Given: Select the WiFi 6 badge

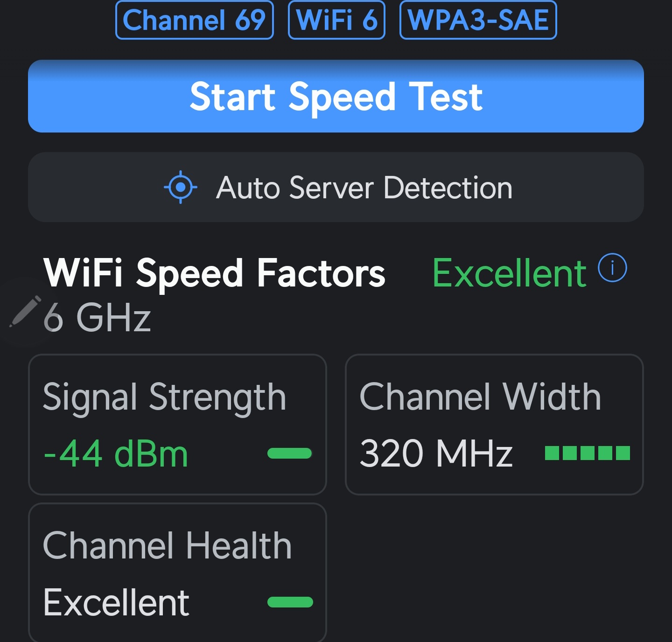Looking at the screenshot, I should [336, 20].
